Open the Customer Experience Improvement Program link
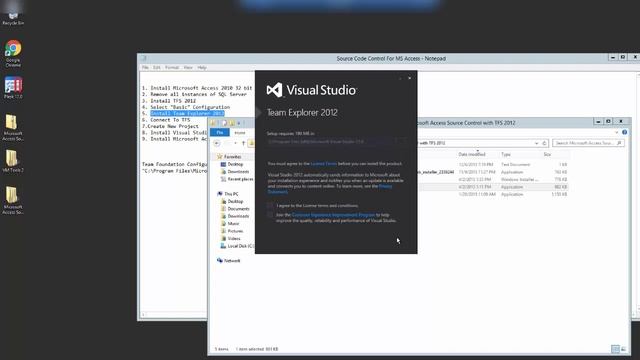640x360 pixels. (x=333, y=215)
